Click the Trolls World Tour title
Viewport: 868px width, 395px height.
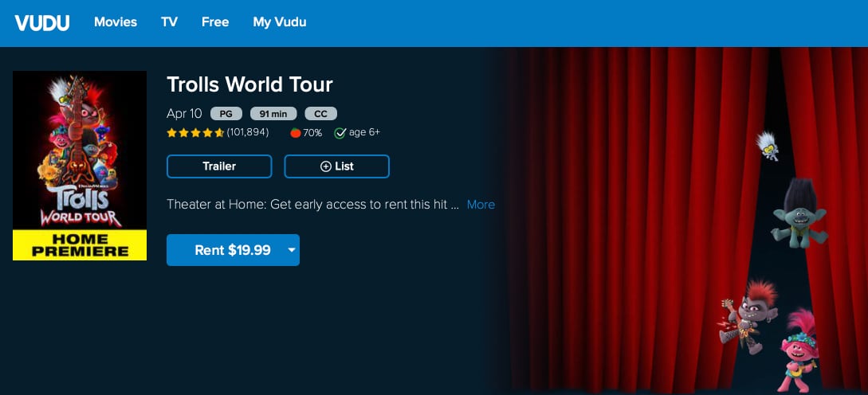tap(249, 84)
